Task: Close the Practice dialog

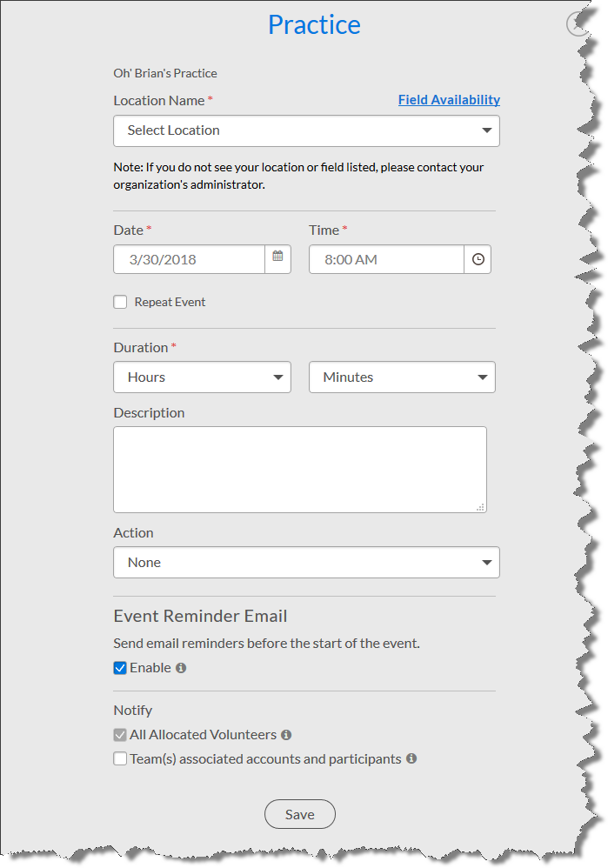Action: tap(578, 23)
